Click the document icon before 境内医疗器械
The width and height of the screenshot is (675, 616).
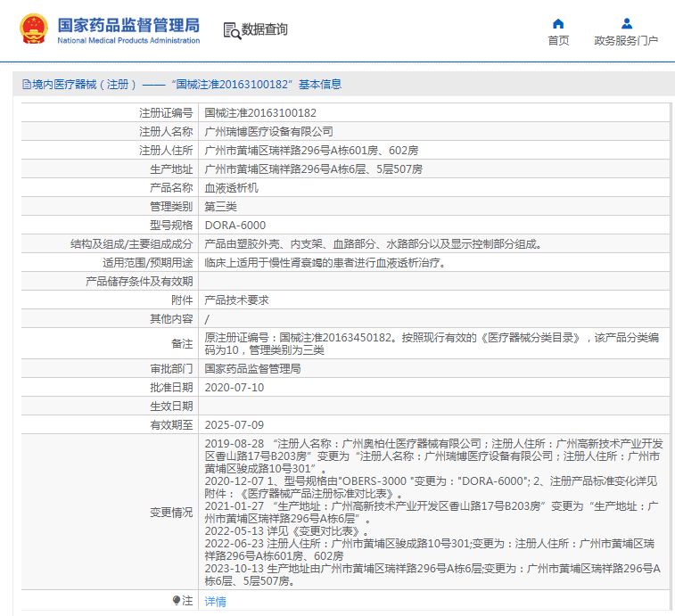tap(27, 85)
